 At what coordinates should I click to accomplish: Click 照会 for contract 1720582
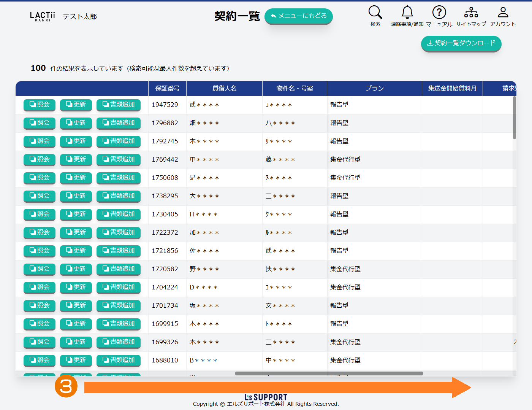[x=40, y=269]
